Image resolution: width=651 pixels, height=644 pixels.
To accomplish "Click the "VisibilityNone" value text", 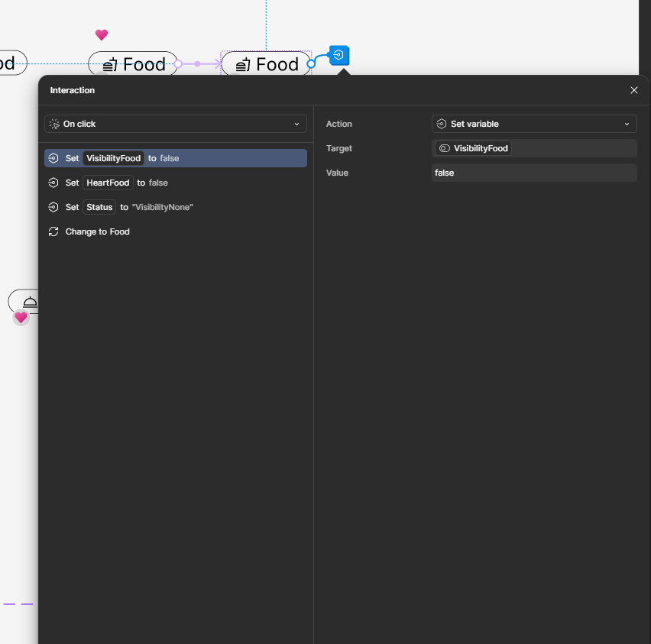I will click(162, 207).
